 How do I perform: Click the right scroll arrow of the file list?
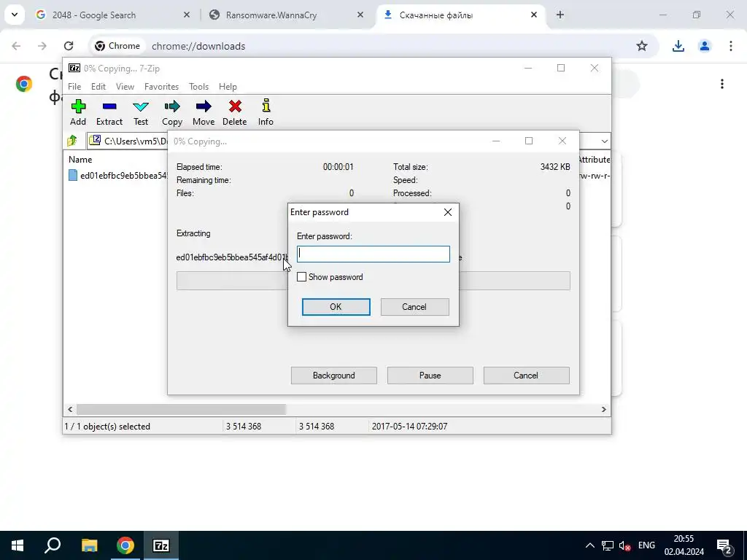[603, 410]
